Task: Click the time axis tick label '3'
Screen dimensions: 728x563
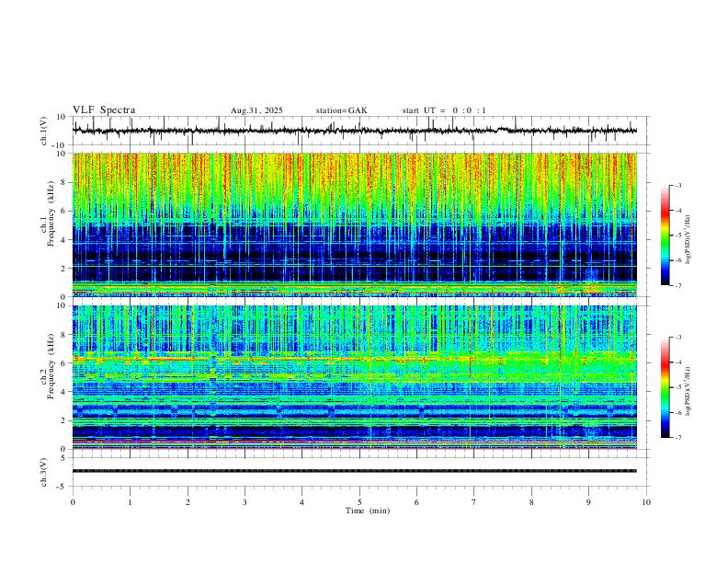Action: [245, 502]
